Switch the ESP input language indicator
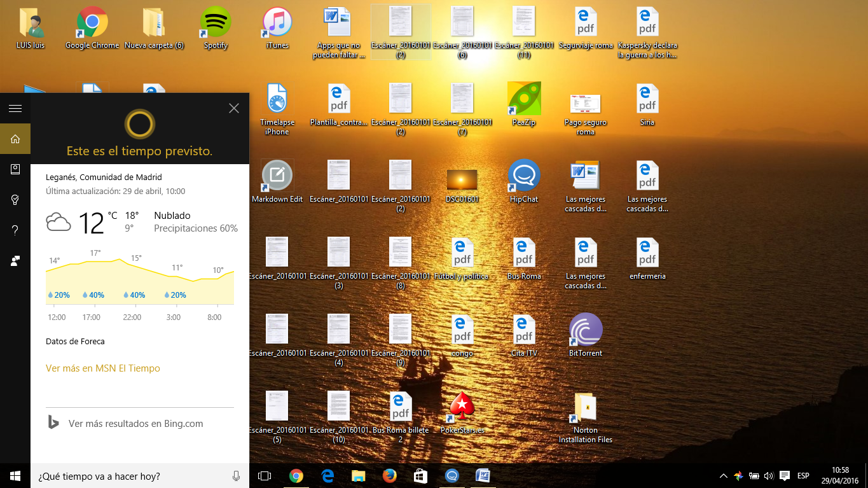Screen dimensions: 868x488 803,476
